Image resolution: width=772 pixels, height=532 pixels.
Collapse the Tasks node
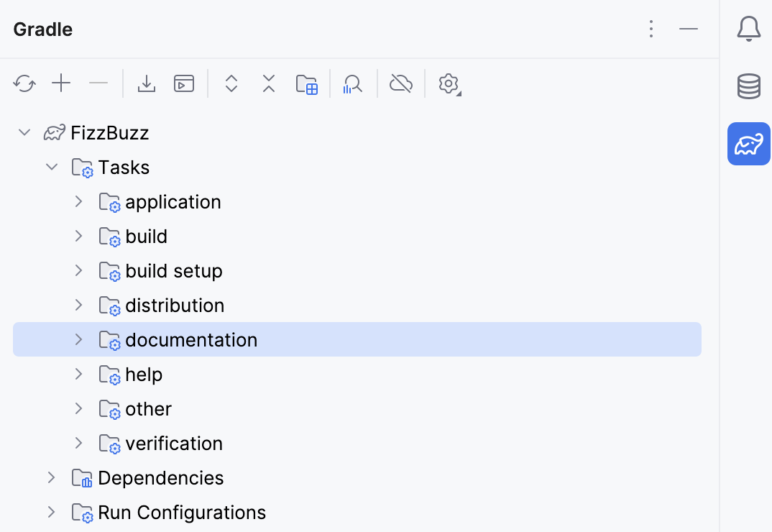coord(51,167)
